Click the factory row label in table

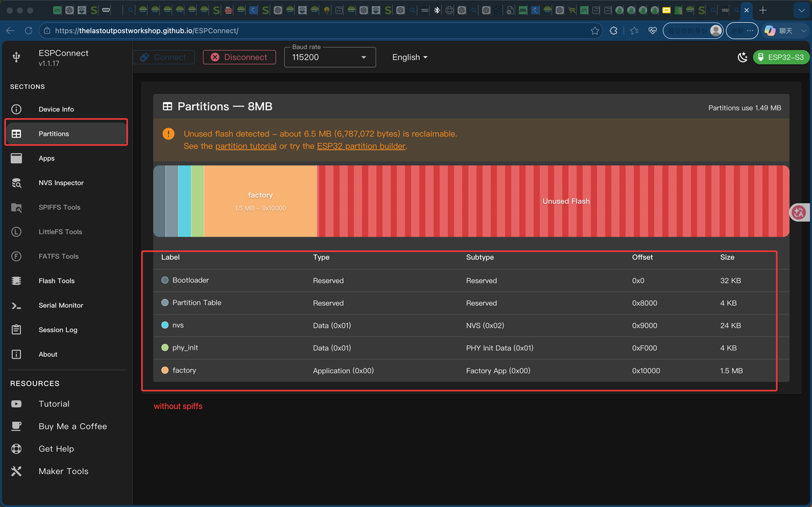pos(184,370)
